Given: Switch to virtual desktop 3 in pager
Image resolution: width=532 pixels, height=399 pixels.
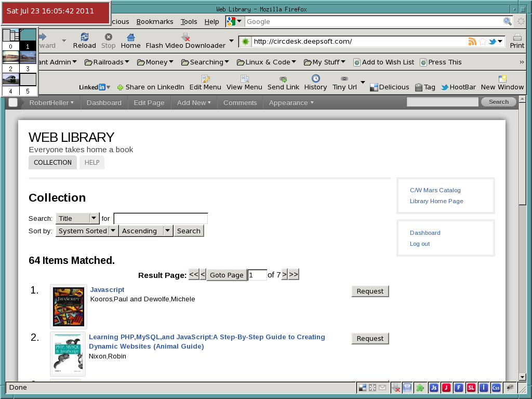Looking at the screenshot, I should tap(28, 57).
